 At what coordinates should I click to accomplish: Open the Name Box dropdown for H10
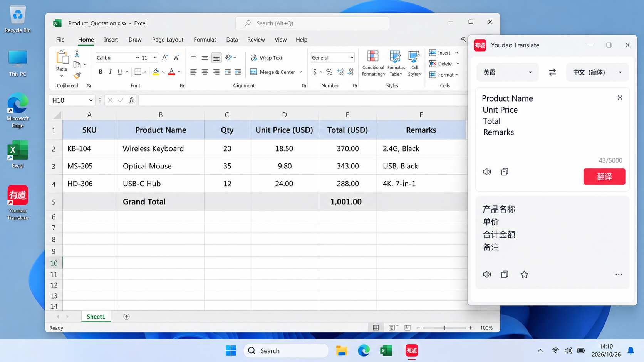point(91,100)
